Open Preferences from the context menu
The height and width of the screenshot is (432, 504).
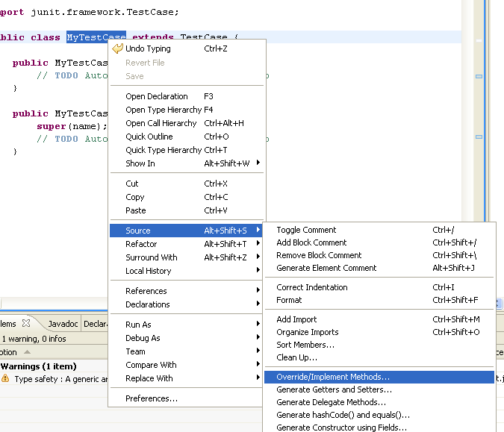pyautogui.click(x=186, y=398)
